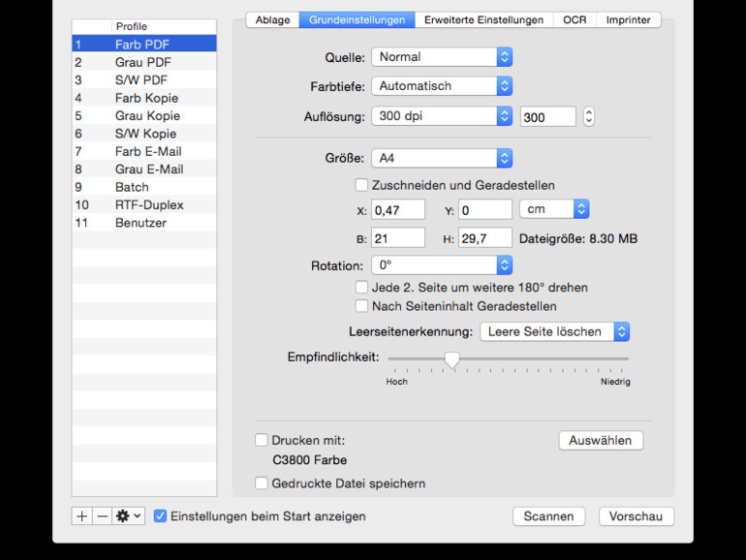The height and width of the screenshot is (560, 746).
Task: Click the Empfindlichkeit slider handle
Action: coord(452,359)
